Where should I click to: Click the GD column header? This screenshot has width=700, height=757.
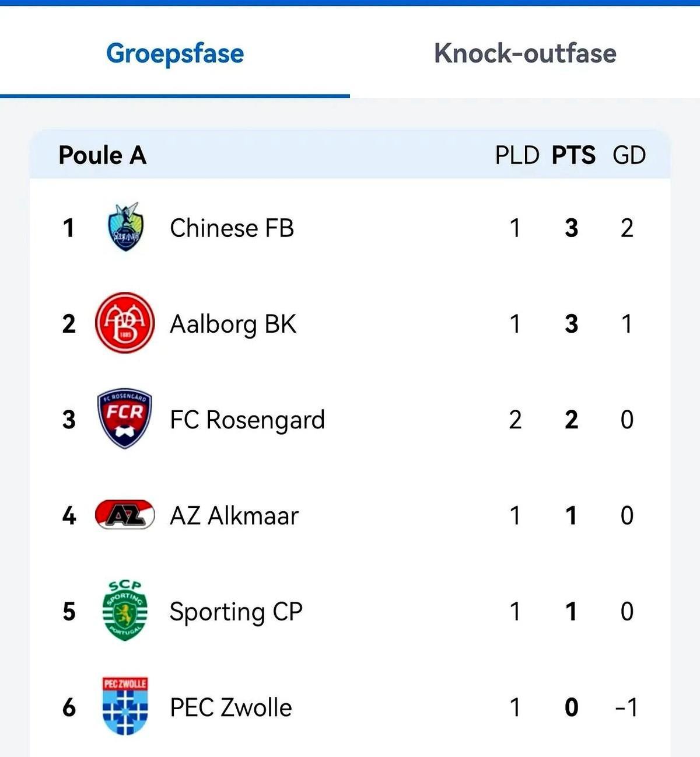coord(629,155)
